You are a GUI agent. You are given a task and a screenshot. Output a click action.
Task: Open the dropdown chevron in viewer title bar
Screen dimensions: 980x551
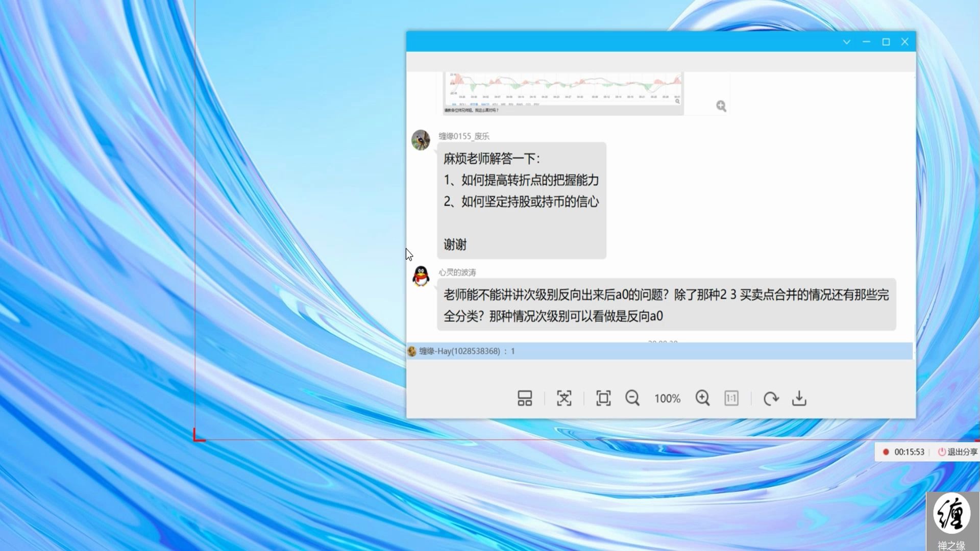(847, 42)
